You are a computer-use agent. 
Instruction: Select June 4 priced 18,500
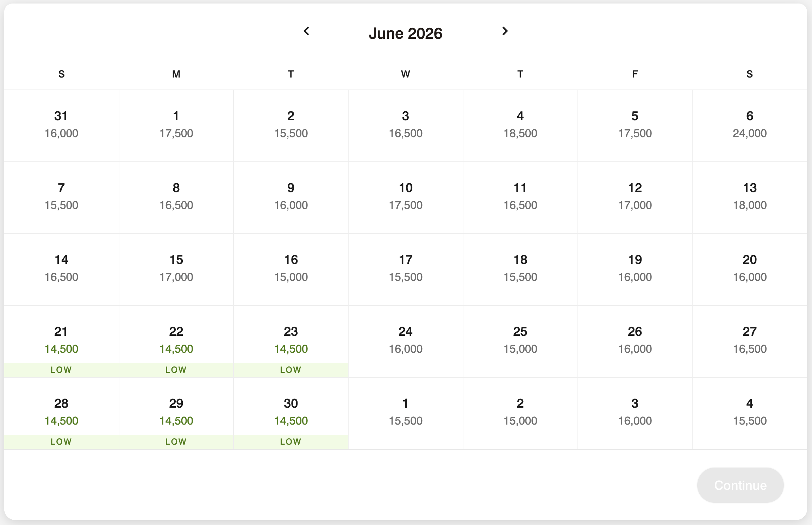(x=520, y=125)
